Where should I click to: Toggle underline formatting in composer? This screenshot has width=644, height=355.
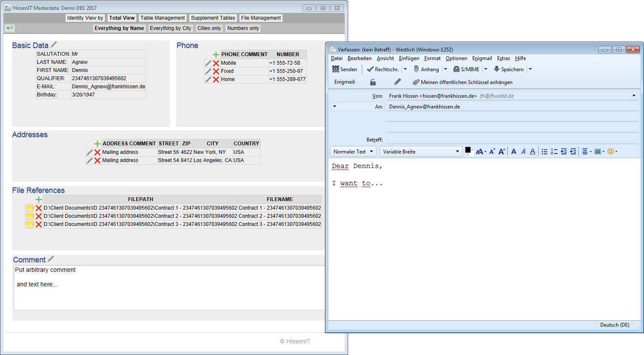click(x=533, y=151)
